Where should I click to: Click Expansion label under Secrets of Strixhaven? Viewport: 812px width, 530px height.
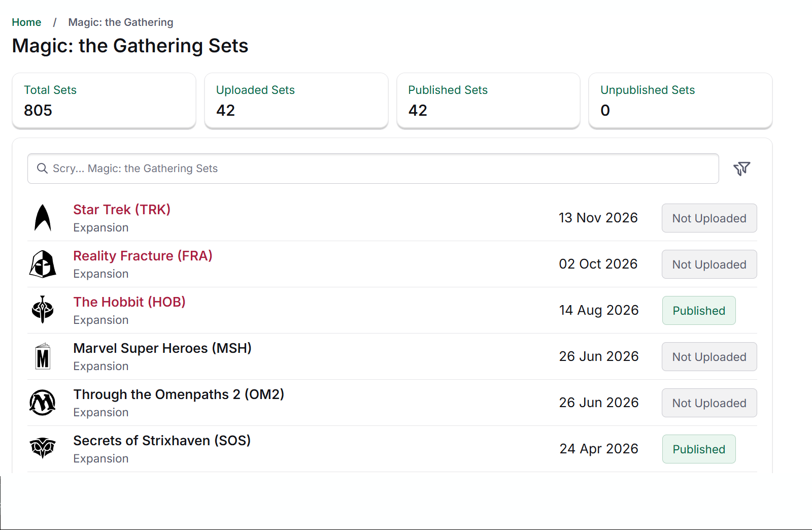(101, 458)
